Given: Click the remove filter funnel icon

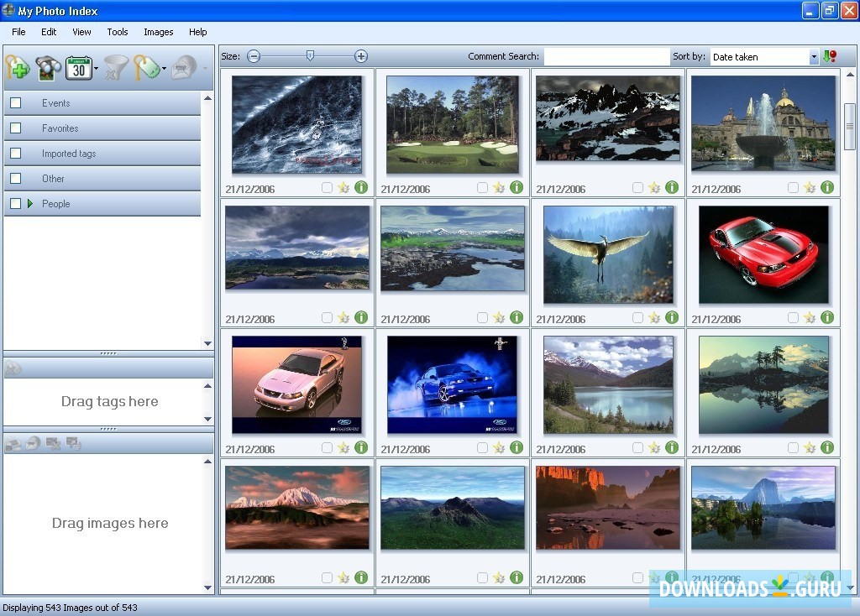Looking at the screenshot, I should 114,68.
